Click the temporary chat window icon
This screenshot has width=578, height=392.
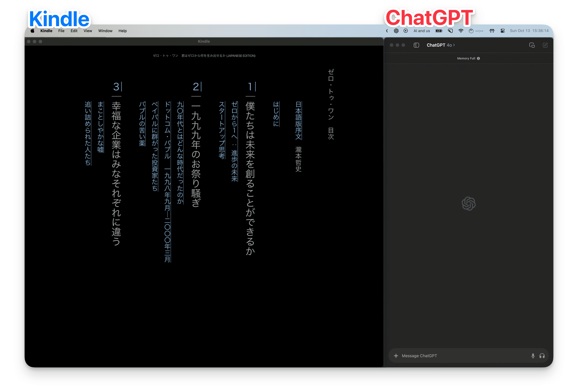tap(532, 45)
